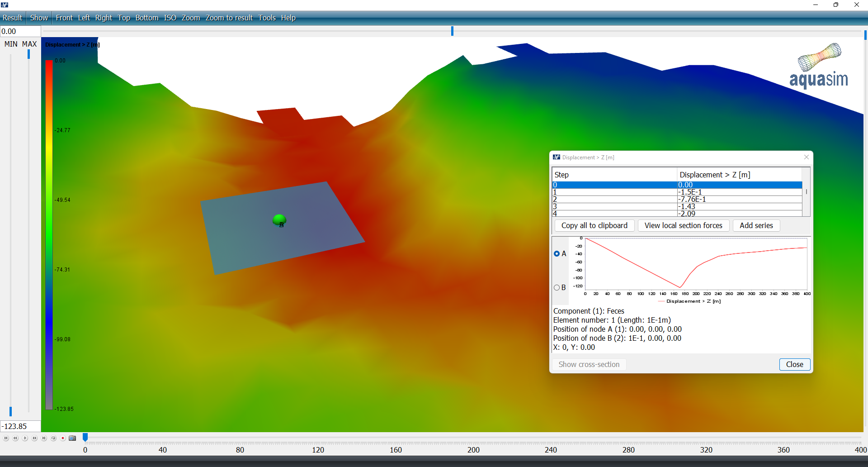Open the Show menu
This screenshot has height=467, width=868.
(39, 18)
